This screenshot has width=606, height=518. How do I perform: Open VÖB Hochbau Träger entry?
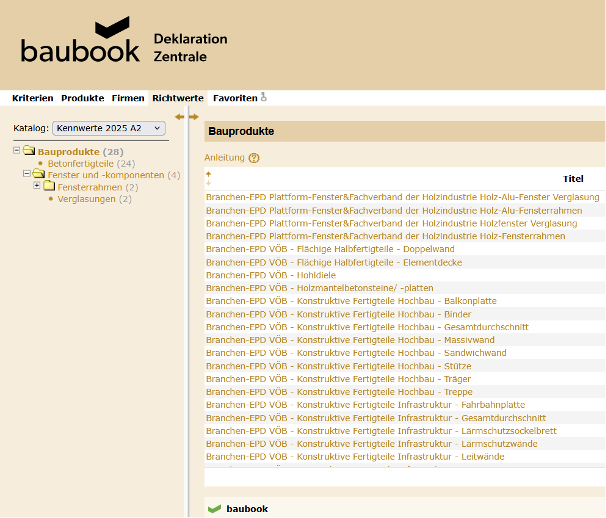pos(338,379)
